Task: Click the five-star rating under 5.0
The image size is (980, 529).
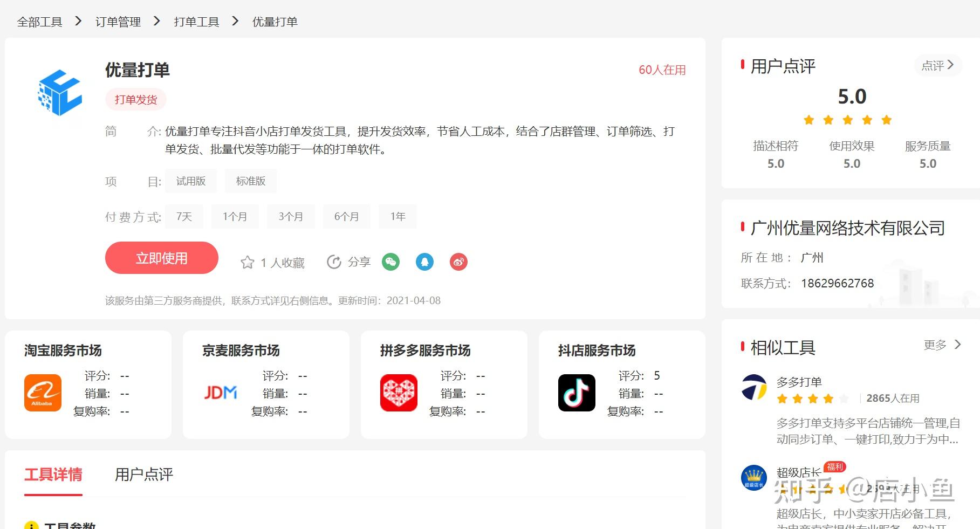Action: click(848, 120)
